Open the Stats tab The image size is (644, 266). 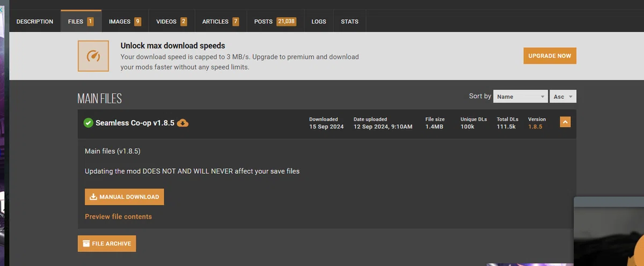point(349,21)
